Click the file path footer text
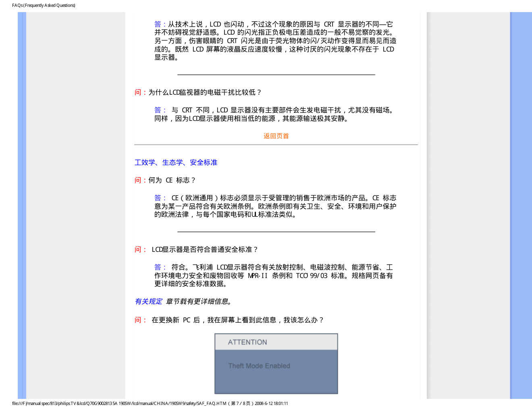 point(150,403)
